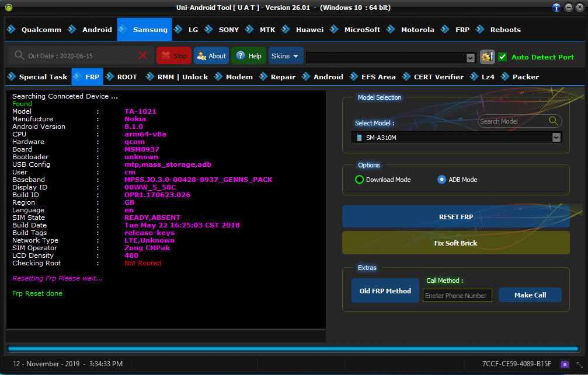588x375 pixels.
Task: Click the blue progress bar at bottom
Action: tap(292, 349)
